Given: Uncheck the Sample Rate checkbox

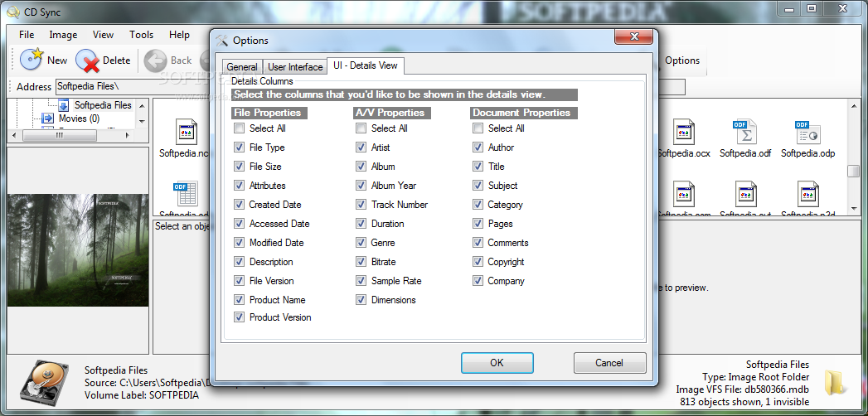Looking at the screenshot, I should point(361,281).
